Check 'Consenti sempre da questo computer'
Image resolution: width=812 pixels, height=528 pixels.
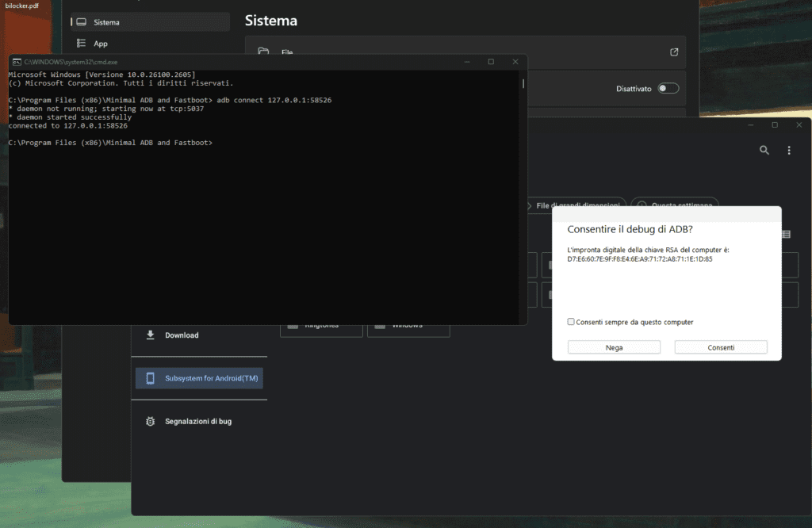click(571, 322)
